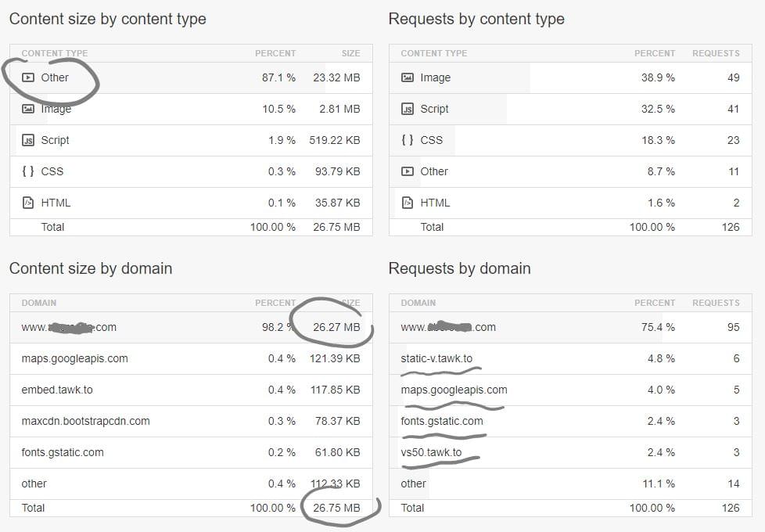
Task: Click the CSS braces icon in content size table
Action: point(28,171)
